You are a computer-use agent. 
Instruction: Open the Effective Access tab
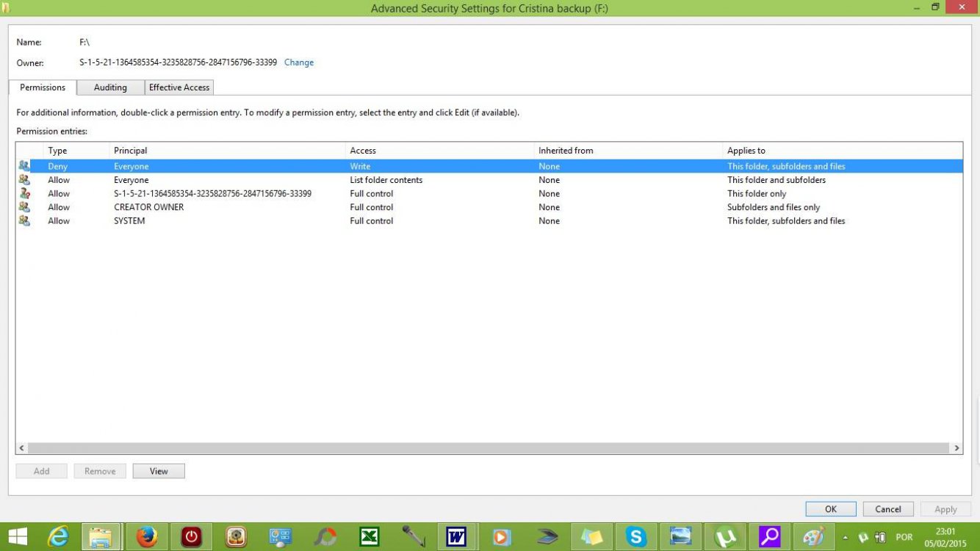[179, 87]
